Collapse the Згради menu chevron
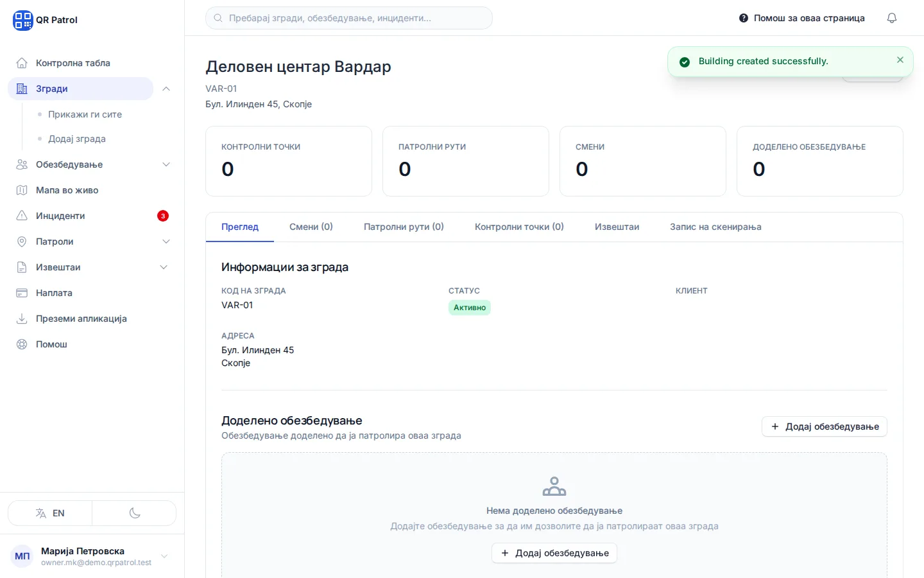 [166, 89]
